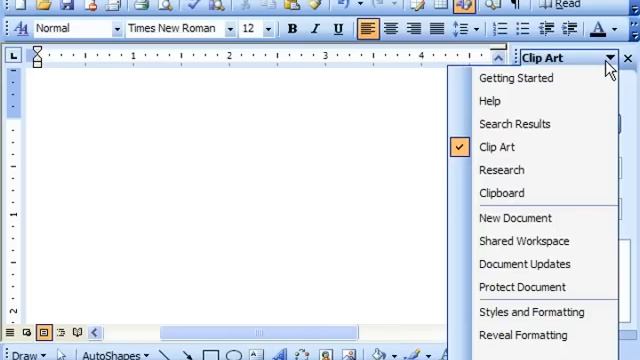This screenshot has width=640, height=360.
Task: Click the Clip Art task pane dropdown arrow
Action: [x=610, y=58]
